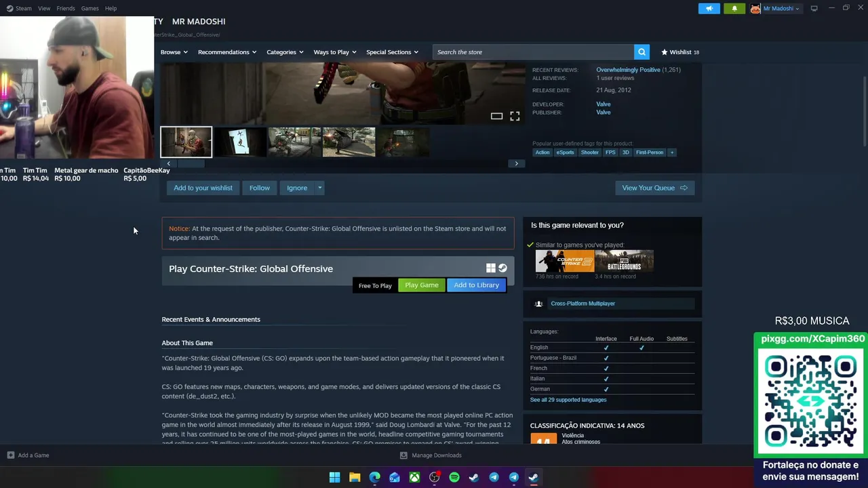Click the eSports tag

pyautogui.click(x=565, y=152)
